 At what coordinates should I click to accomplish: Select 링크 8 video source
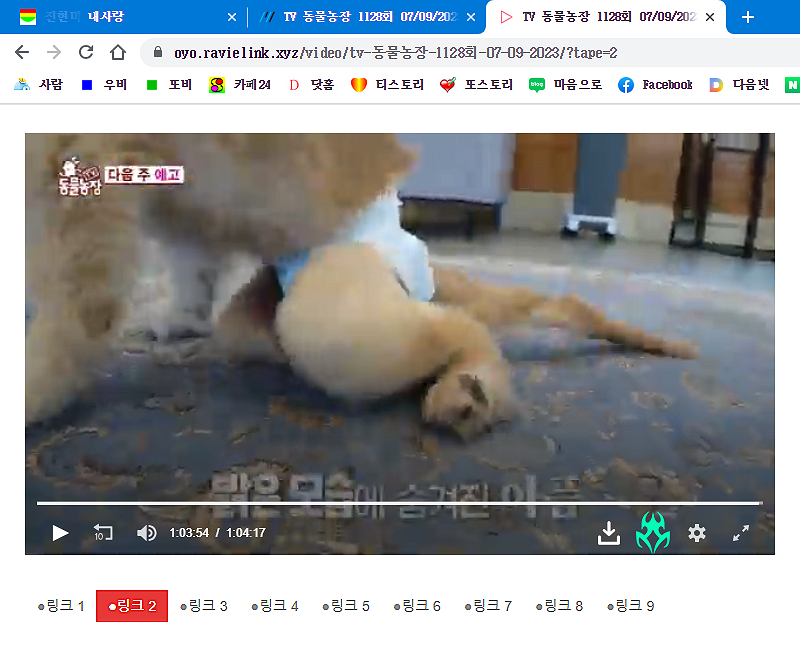[559, 606]
